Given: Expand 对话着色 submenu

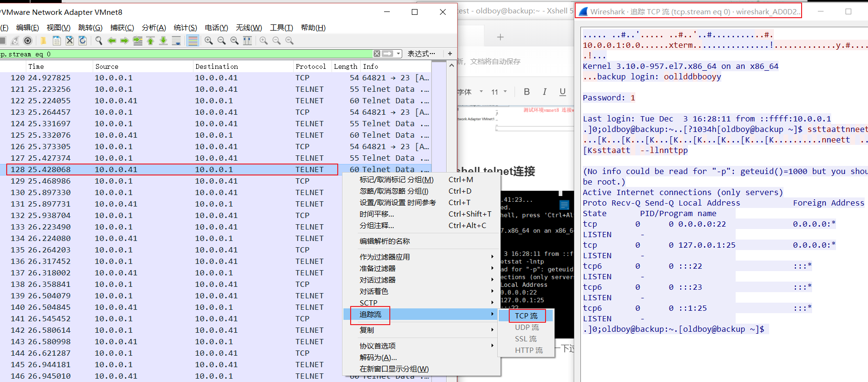Looking at the screenshot, I should [x=421, y=292].
